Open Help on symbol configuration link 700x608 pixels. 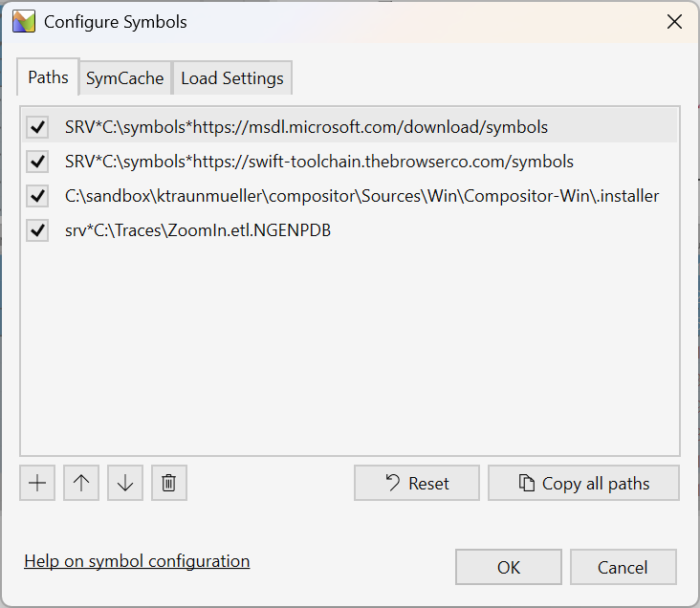click(137, 561)
